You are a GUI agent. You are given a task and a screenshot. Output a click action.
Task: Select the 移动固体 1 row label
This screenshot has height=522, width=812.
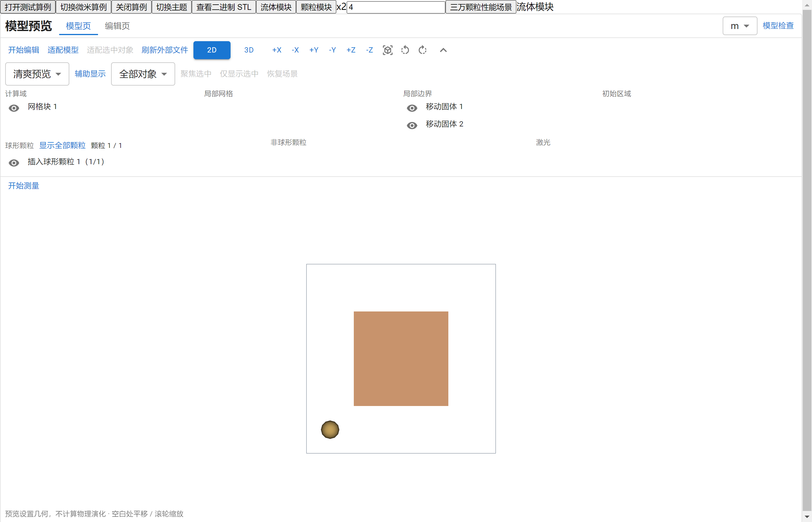click(444, 107)
